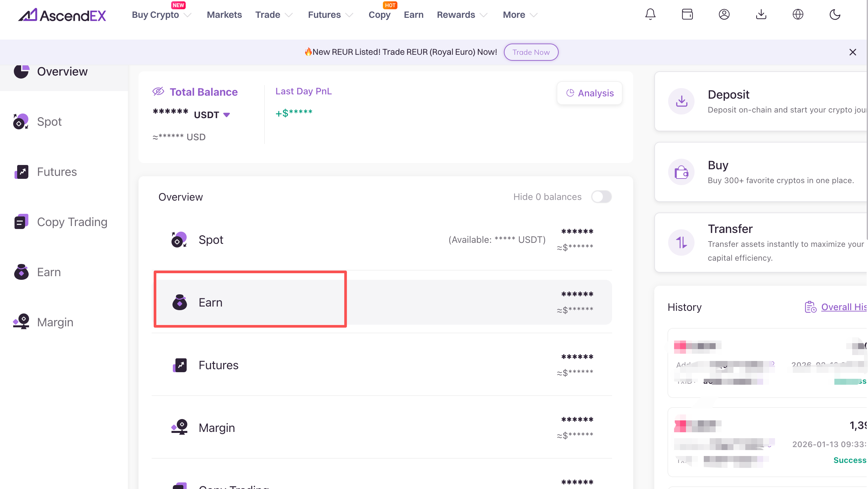The image size is (868, 489).
Task: Click the Transfer arrows icon
Action: [x=681, y=243]
